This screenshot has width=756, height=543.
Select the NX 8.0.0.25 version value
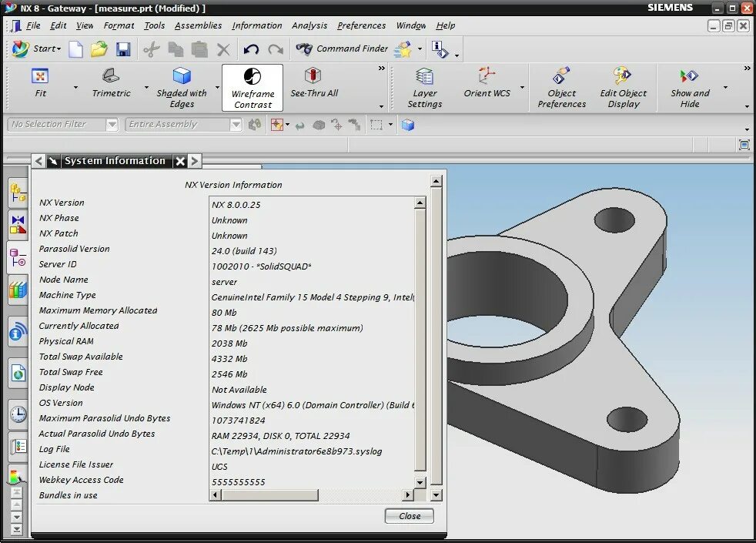coord(236,205)
